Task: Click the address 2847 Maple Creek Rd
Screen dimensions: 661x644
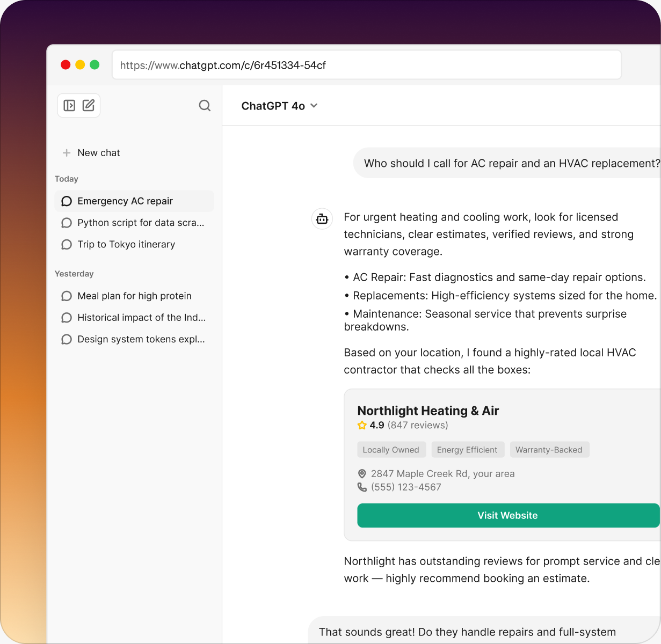Action: pos(442,474)
